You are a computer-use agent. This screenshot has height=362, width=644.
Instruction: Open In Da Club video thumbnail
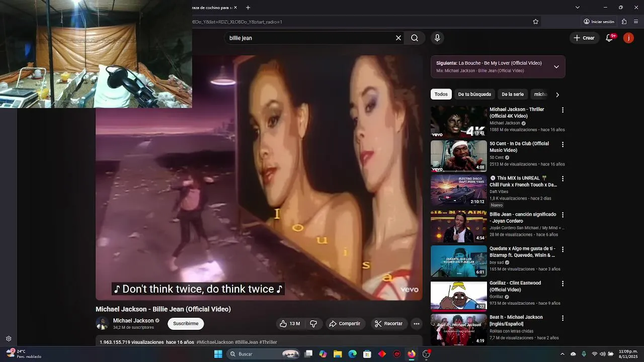pos(458,156)
